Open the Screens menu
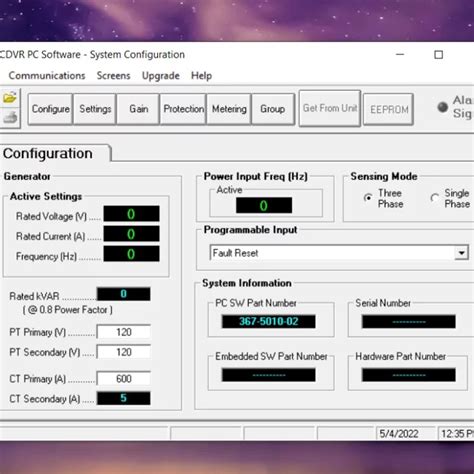The width and height of the screenshot is (474, 474). pyautogui.click(x=113, y=76)
